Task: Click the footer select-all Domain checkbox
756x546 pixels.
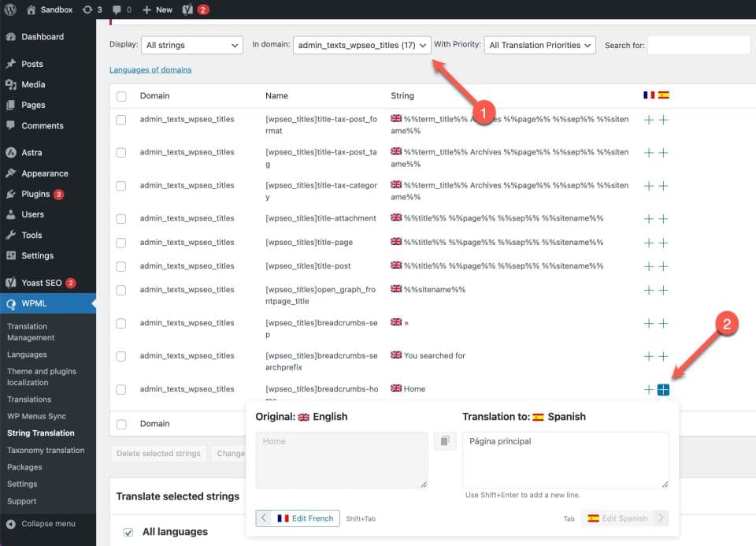Action: [x=121, y=424]
